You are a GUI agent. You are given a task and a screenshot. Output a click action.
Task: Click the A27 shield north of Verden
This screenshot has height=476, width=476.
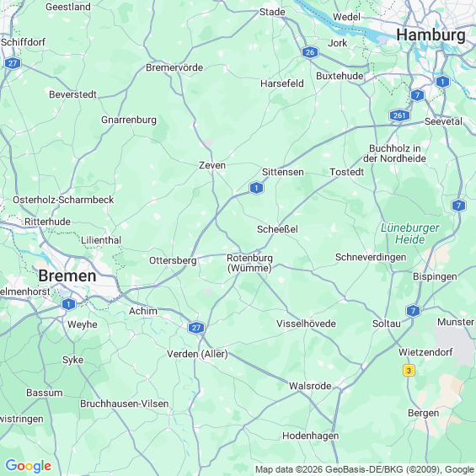[x=196, y=328]
